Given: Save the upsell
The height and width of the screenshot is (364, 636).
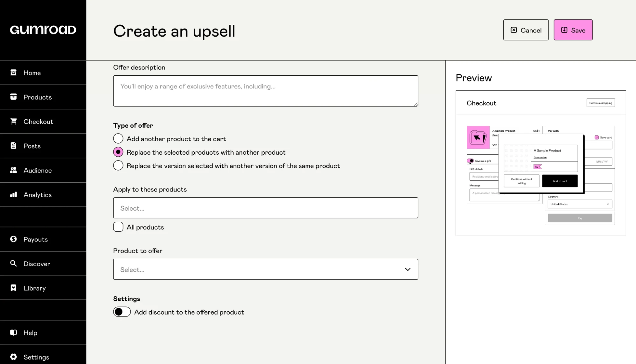Looking at the screenshot, I should click(573, 30).
